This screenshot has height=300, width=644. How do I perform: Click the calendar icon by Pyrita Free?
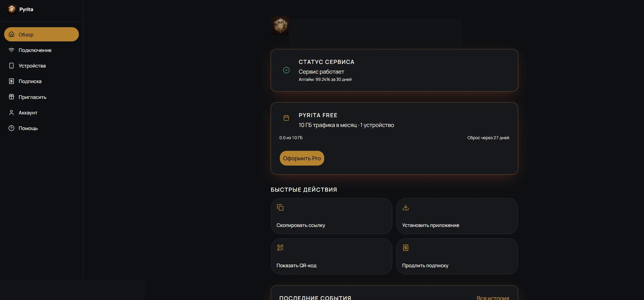286,118
